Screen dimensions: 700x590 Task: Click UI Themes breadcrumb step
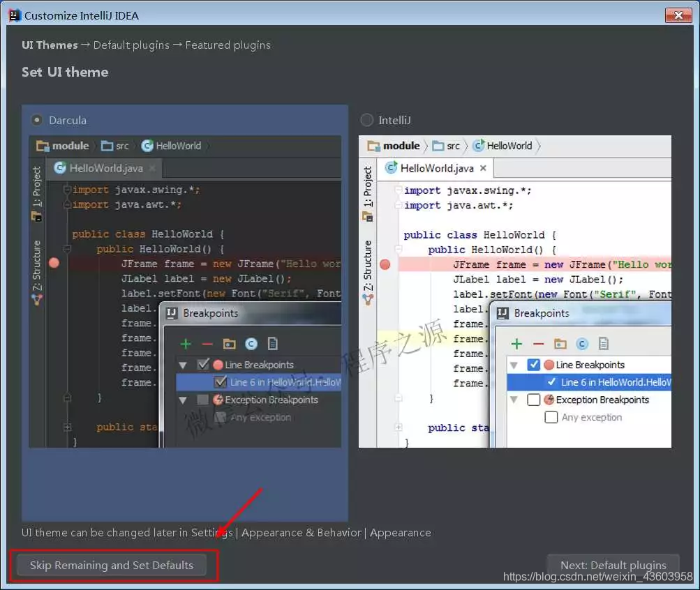50,45
